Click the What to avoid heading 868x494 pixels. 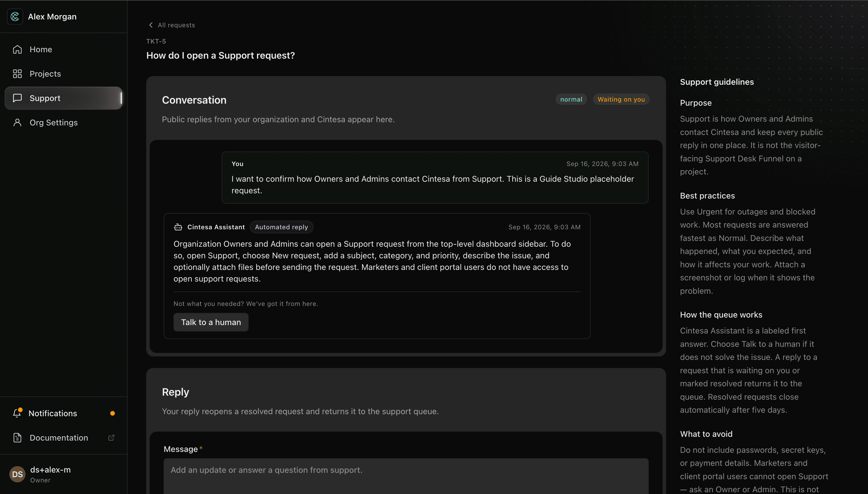[706, 434]
